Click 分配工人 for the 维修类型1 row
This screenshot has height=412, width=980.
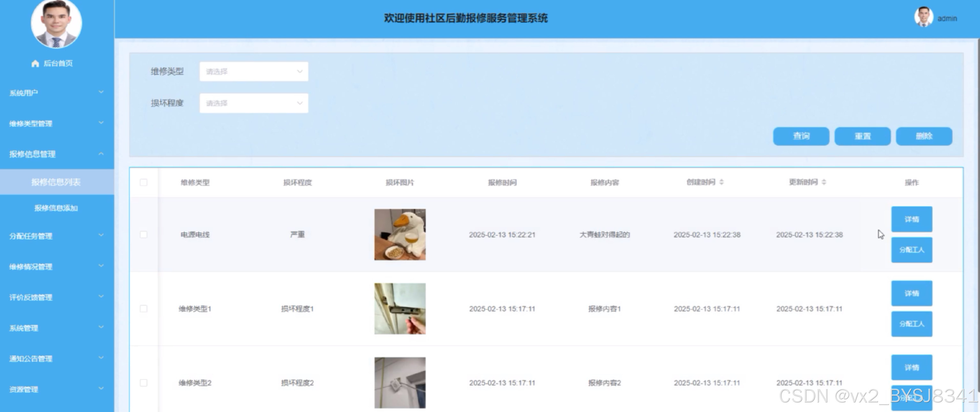(911, 324)
